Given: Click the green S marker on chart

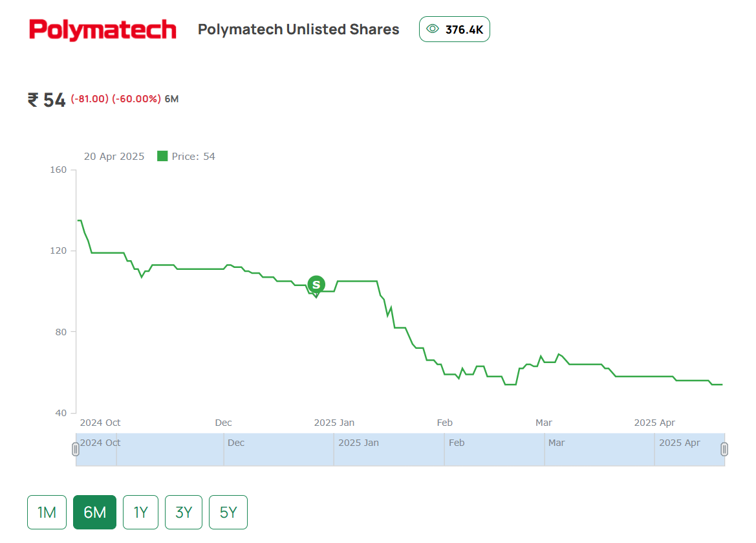Looking at the screenshot, I should point(316,285).
